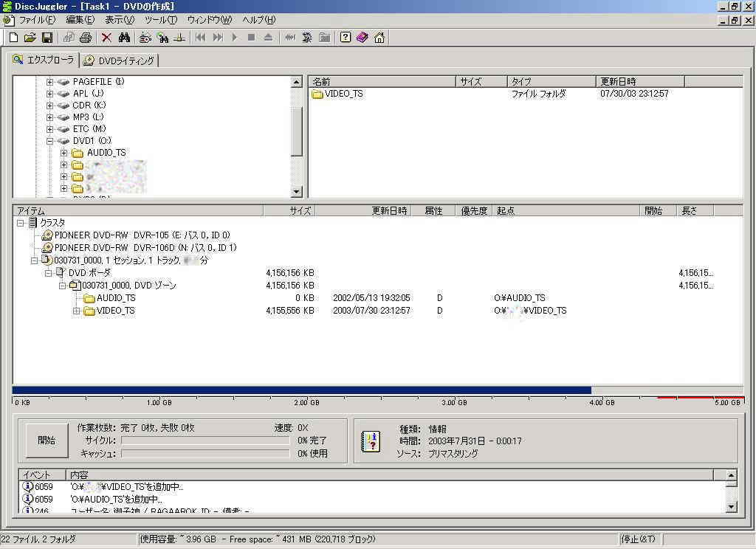Expand the ETC (M:) drive node
756x549 pixels.
point(49,129)
